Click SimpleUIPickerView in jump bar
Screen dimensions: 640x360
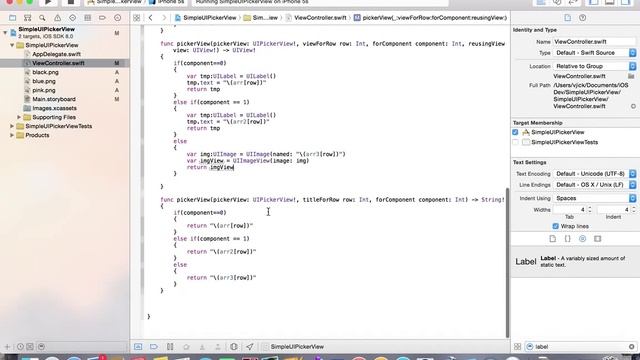[206, 18]
